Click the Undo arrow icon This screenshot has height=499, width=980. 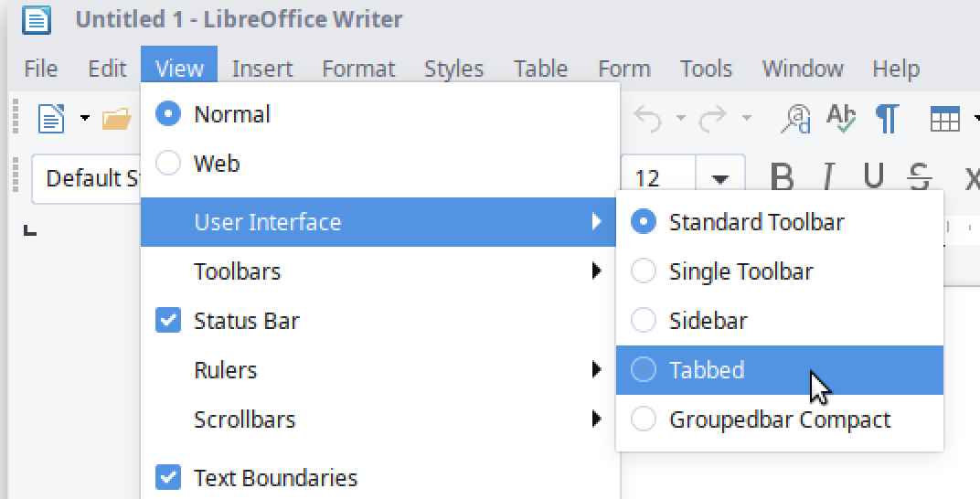[x=648, y=119]
